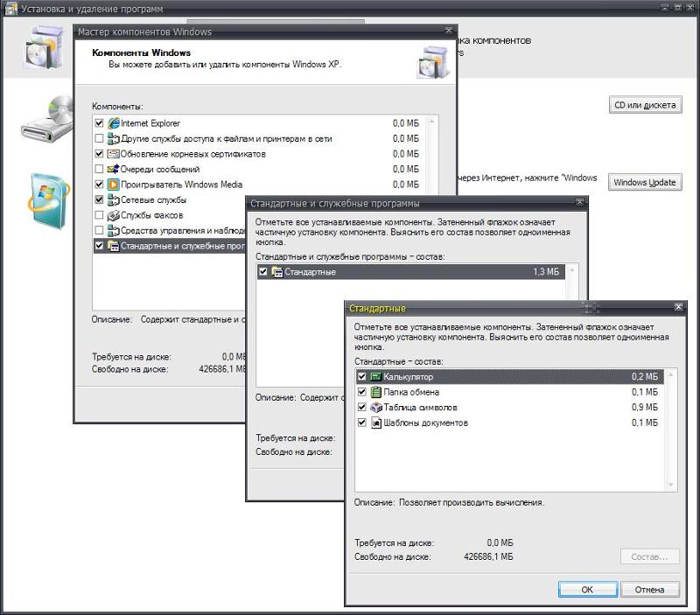Screen dimensions: 700x615
Task: Click the Сетевые службы icon
Action: click(x=111, y=200)
